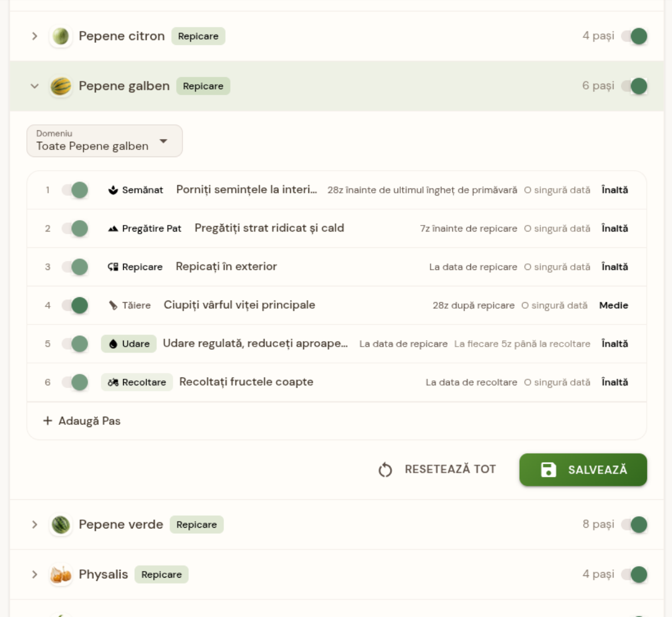This screenshot has width=672, height=617.
Task: Toggle the Physalis switch
Action: (634, 574)
